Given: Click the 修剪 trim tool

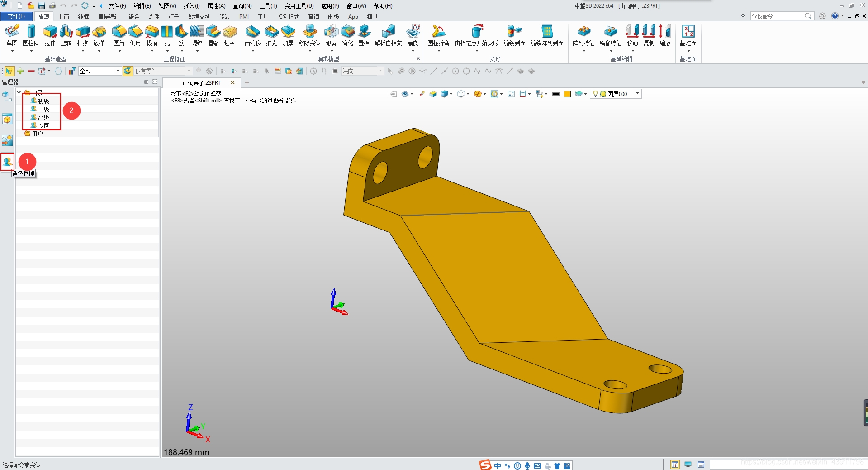Looking at the screenshot, I should 331,35.
